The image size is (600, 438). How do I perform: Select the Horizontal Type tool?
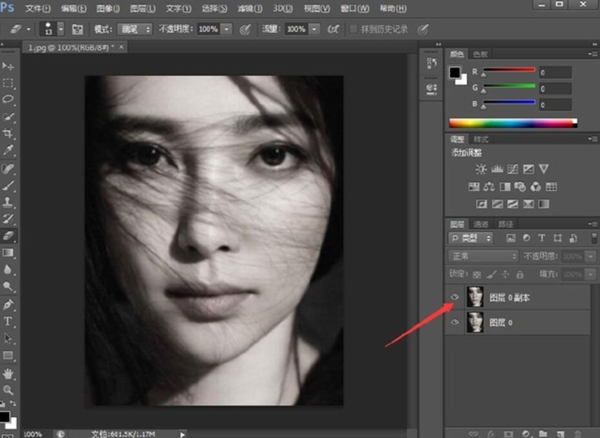[8, 321]
